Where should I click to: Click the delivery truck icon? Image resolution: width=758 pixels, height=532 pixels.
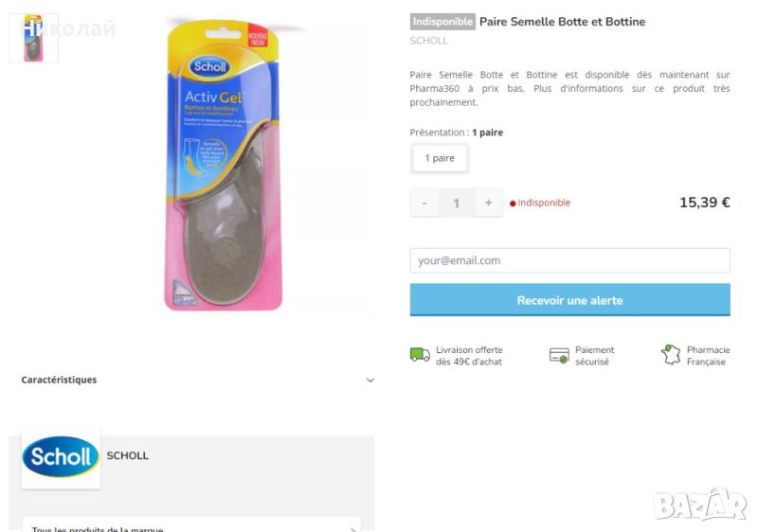tap(420, 355)
